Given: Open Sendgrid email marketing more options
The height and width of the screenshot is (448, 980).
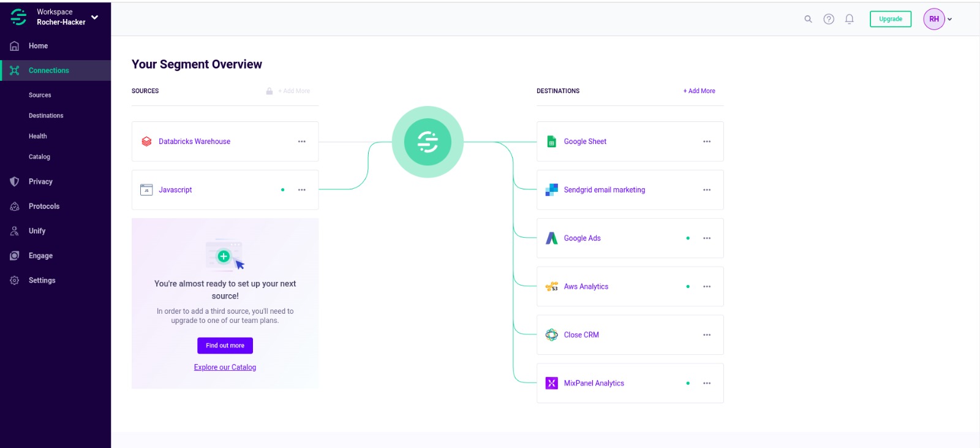Looking at the screenshot, I should 707,190.
